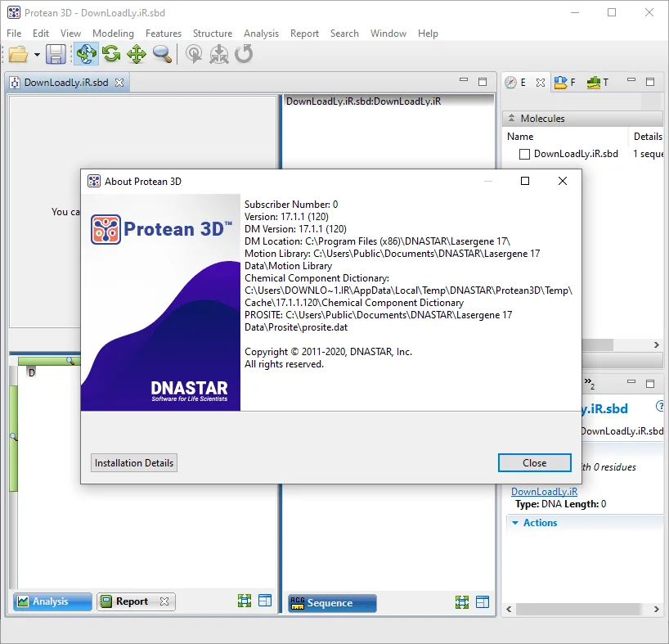669x644 pixels.
Task: Collapse the Actions section
Action: click(x=515, y=523)
